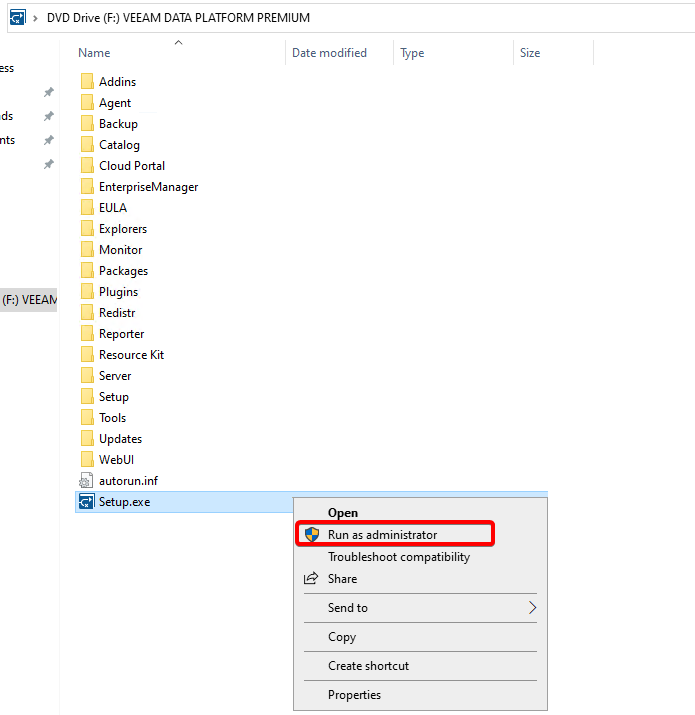Select the EnterpriseManager folder icon
This screenshot has width=695, height=715.
[86, 187]
